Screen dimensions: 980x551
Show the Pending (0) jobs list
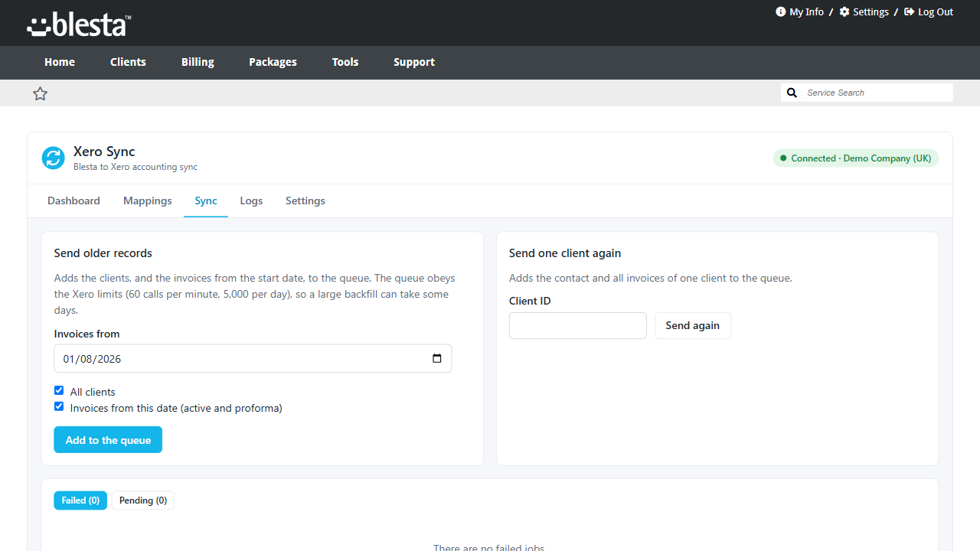(x=143, y=500)
